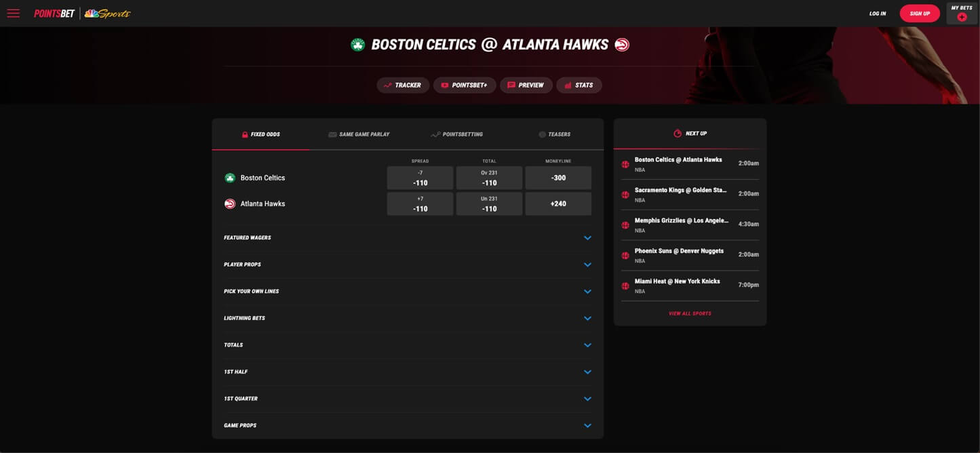Viewport: 980px width, 453px height.
Task: Switch to PointsBetting tab
Action: [x=456, y=134]
